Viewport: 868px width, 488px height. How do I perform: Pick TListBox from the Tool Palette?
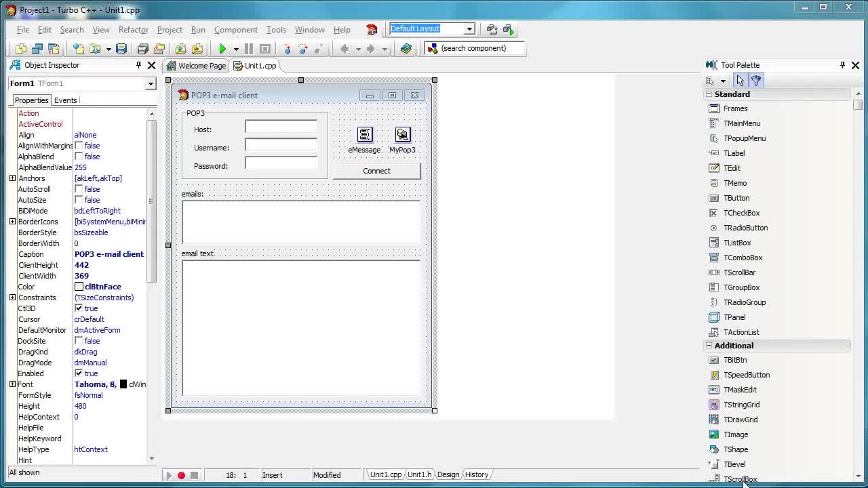pyautogui.click(x=730, y=243)
